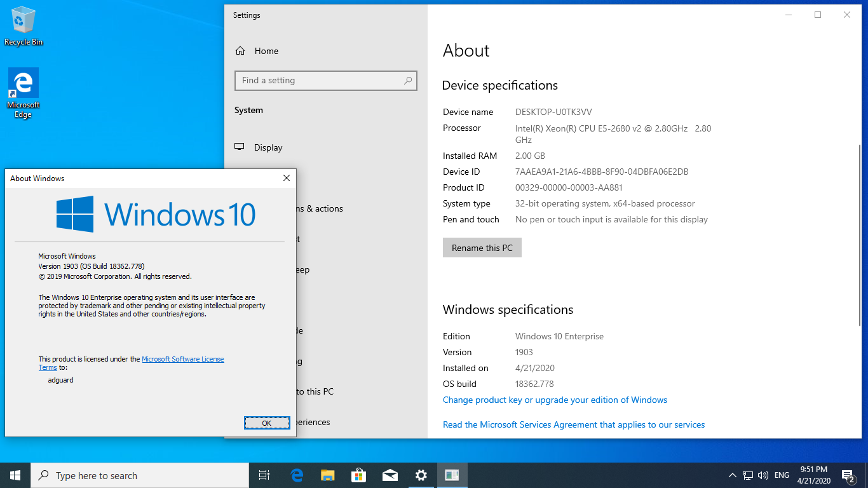
Task: Click the magnifier icon in Find a setting
Action: coord(408,81)
